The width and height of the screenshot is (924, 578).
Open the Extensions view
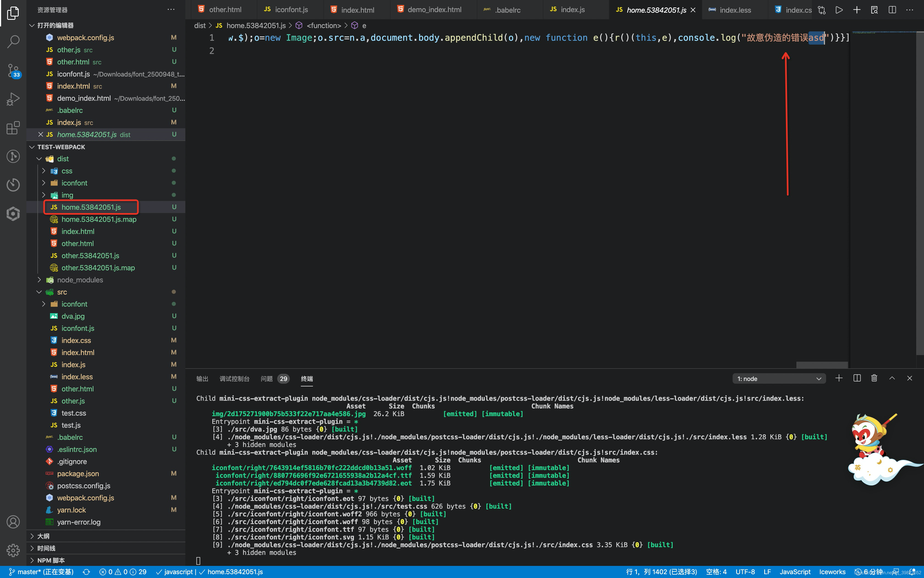[x=13, y=128]
